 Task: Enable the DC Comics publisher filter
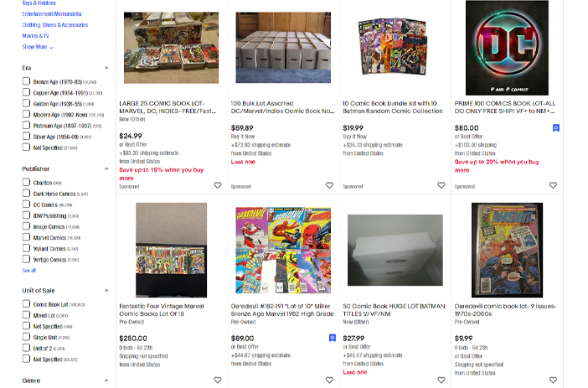click(x=26, y=204)
